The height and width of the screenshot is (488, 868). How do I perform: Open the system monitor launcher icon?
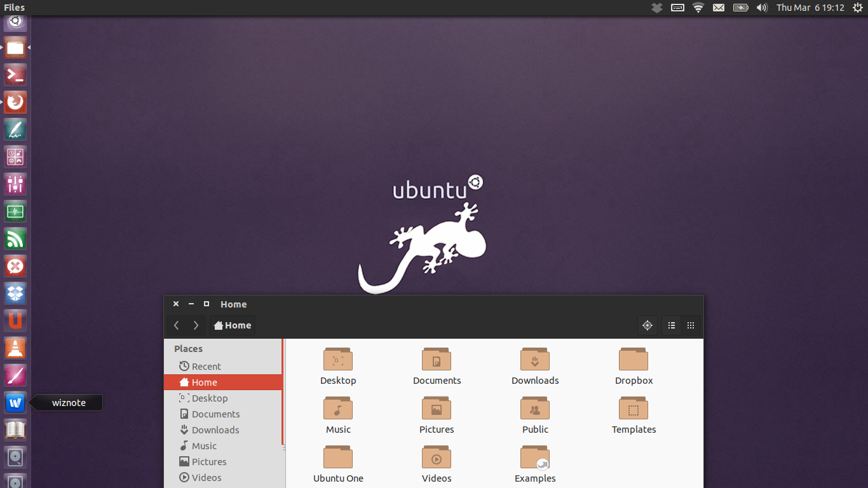[15, 212]
